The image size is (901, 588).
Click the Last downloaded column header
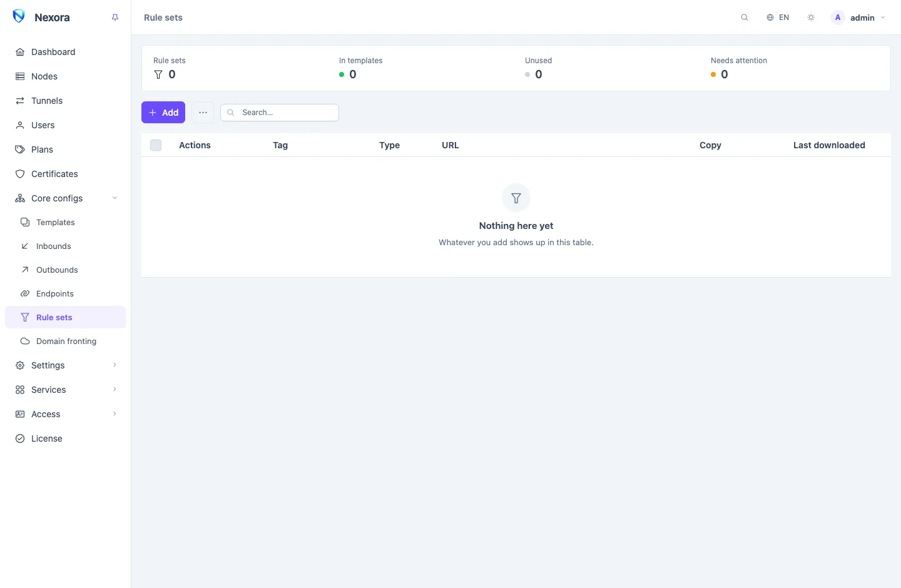(829, 145)
